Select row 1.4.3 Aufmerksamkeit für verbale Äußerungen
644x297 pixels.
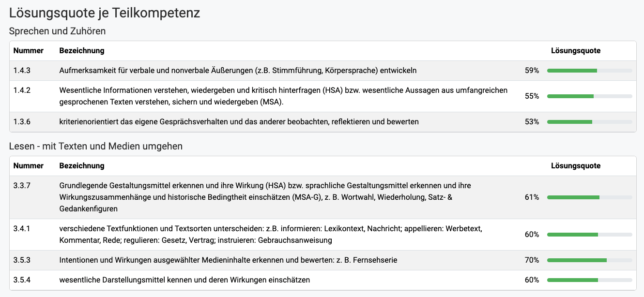point(322,71)
